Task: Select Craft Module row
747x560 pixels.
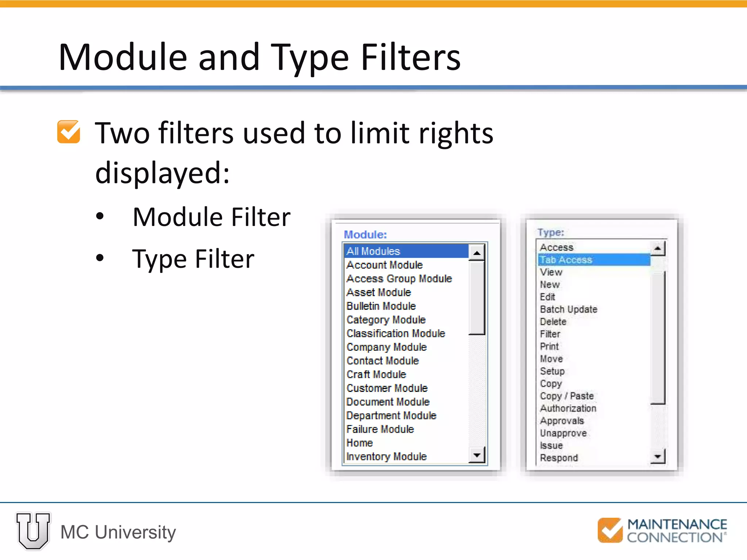Action: tap(406, 374)
